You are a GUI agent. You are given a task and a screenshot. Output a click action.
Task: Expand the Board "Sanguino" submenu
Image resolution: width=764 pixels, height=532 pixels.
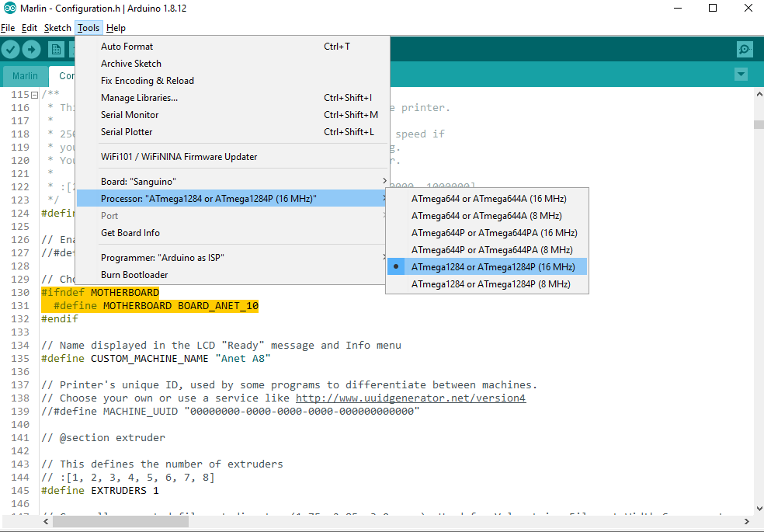click(233, 181)
